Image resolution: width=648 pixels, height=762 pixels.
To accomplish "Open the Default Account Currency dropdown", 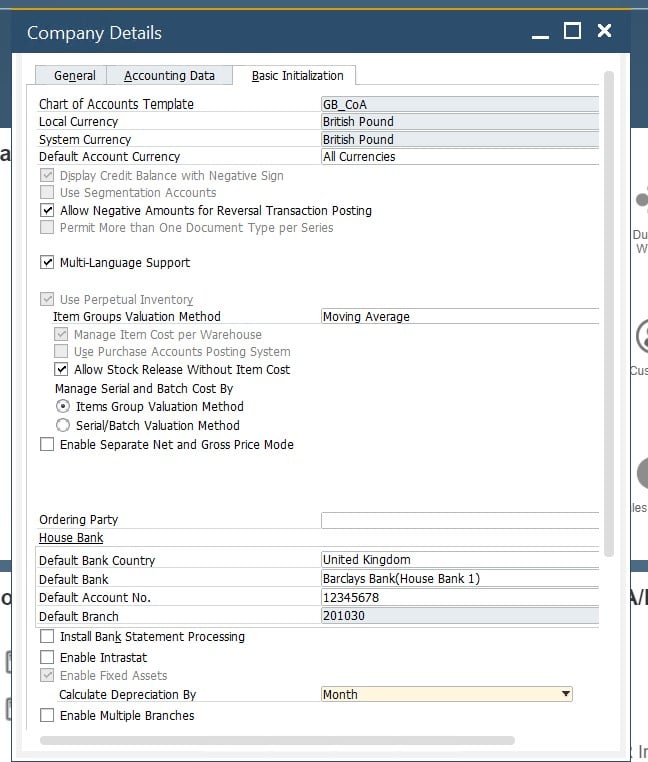I will (459, 157).
